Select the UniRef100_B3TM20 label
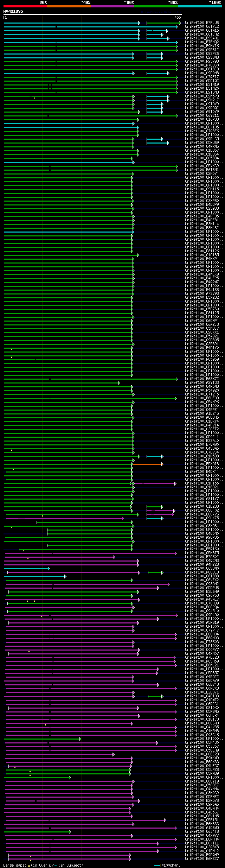Viewport: 225px width, 868px height. [x=202, y=89]
